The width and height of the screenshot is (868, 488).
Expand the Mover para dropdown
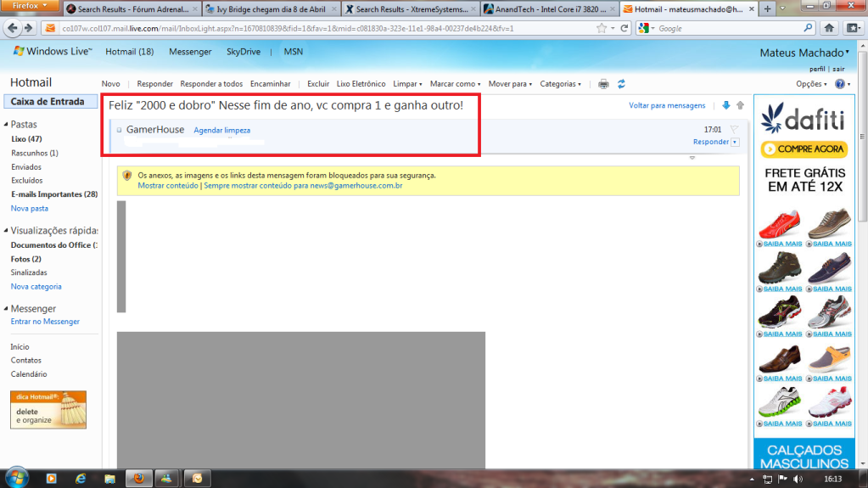click(x=510, y=84)
